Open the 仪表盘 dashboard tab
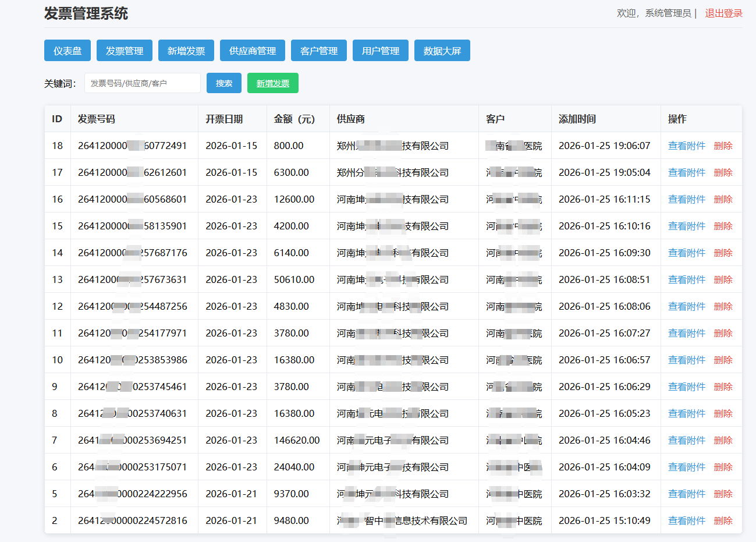This screenshot has width=756, height=542. (x=68, y=51)
